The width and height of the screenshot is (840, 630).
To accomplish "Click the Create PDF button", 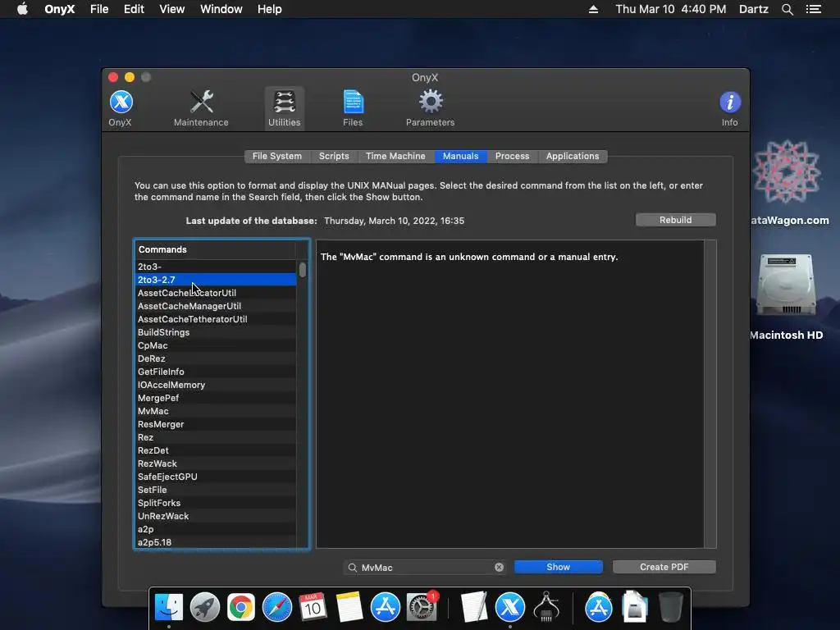I will tap(664, 567).
